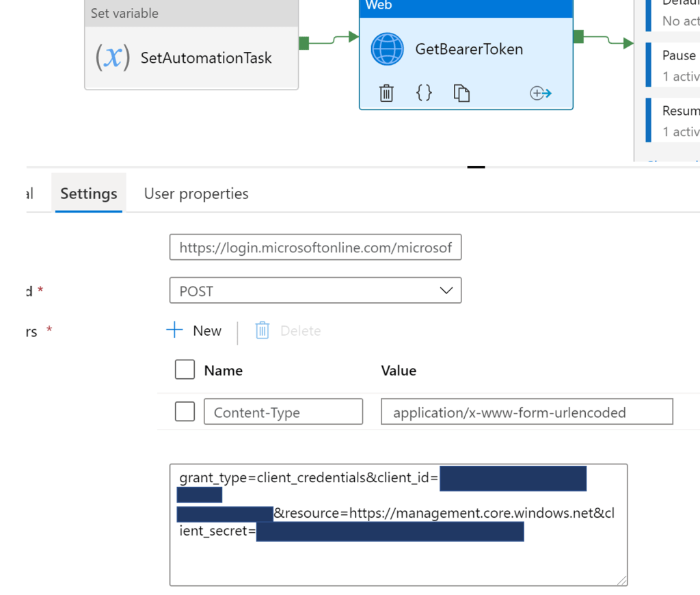Delete the GetBearerToken activity via trash icon
The image size is (700, 595).
click(386, 93)
